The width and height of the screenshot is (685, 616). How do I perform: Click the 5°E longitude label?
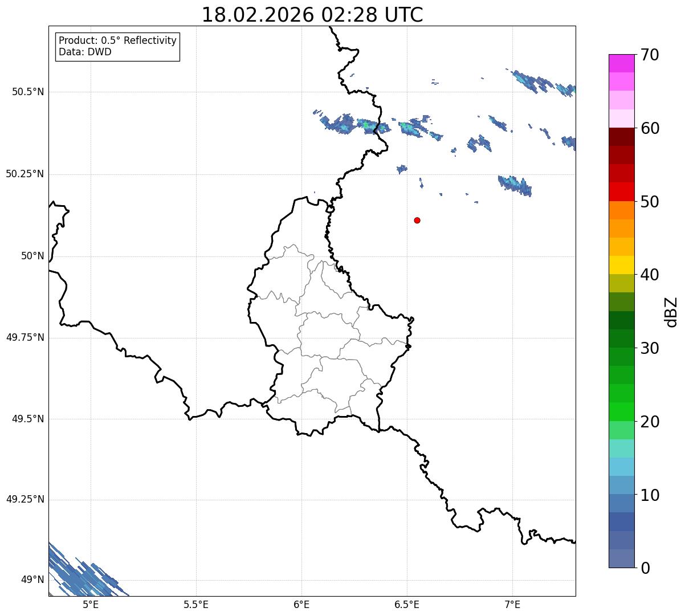point(91,604)
